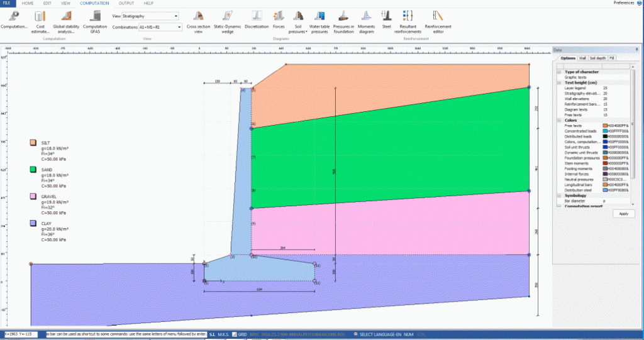Click the Apply button
The width and height of the screenshot is (644, 340).
[623, 214]
